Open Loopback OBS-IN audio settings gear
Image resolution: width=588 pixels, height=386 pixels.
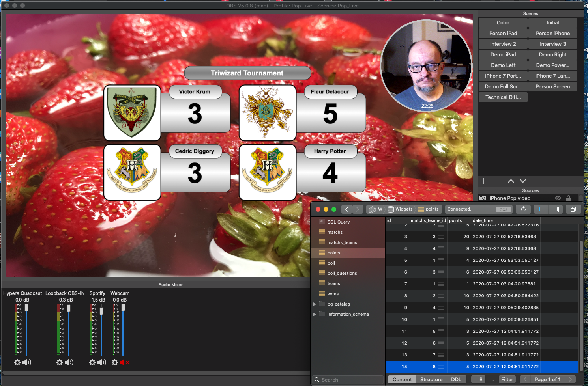(x=60, y=362)
